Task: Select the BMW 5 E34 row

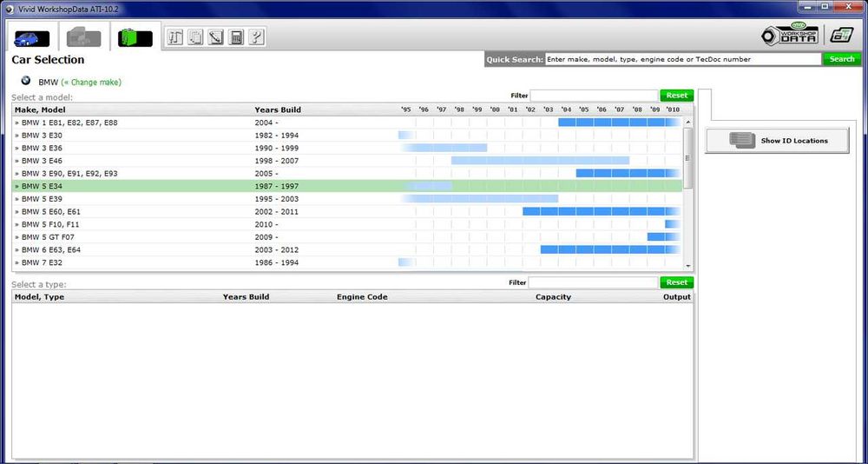Action: (348, 186)
